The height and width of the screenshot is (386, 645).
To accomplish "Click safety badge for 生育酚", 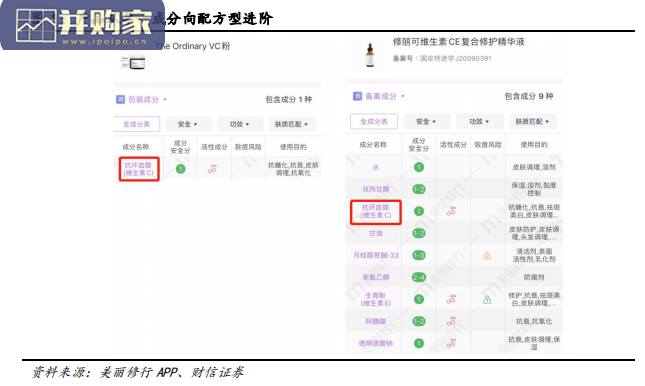I will (x=419, y=299).
